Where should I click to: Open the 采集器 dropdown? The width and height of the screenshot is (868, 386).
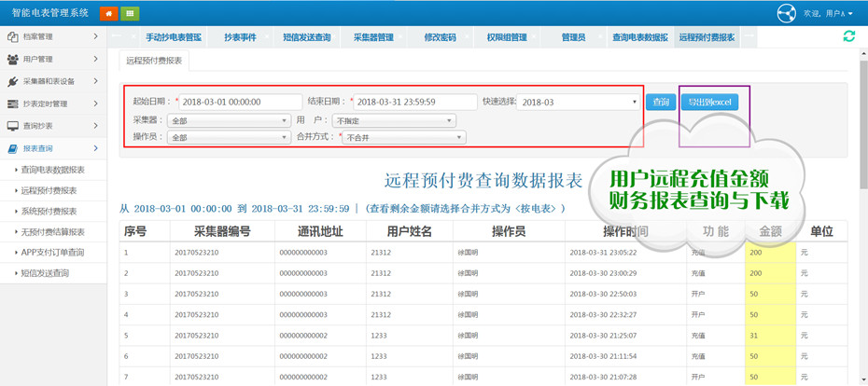point(229,120)
